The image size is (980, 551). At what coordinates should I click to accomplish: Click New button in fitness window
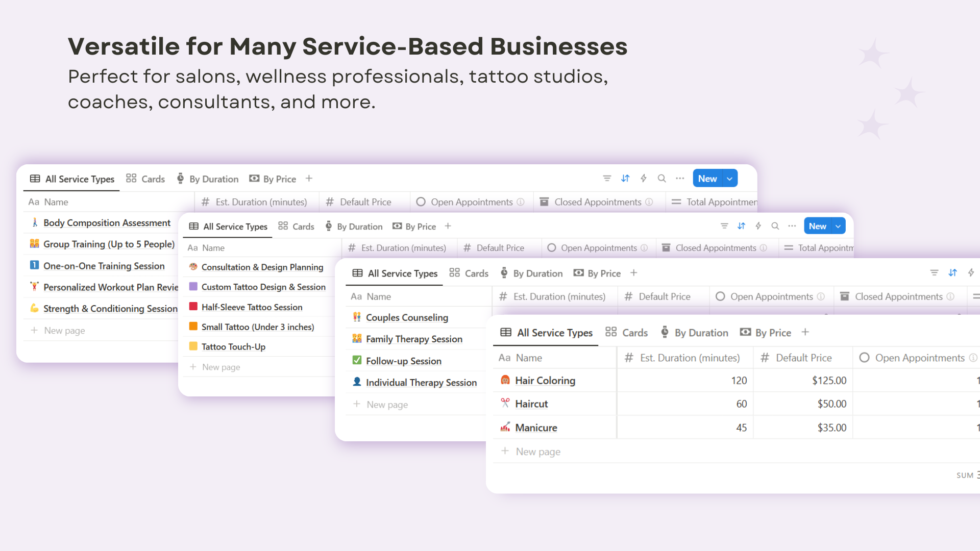click(707, 179)
